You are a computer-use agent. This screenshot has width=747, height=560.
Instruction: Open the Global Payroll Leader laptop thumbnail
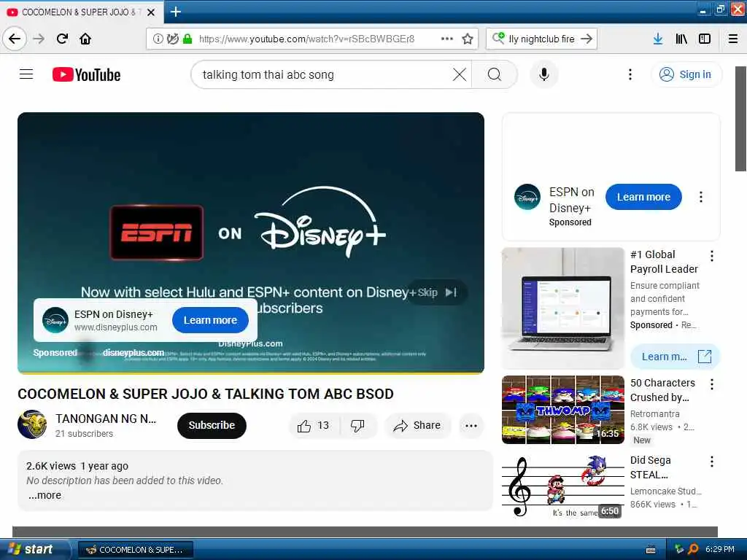pyautogui.click(x=562, y=308)
